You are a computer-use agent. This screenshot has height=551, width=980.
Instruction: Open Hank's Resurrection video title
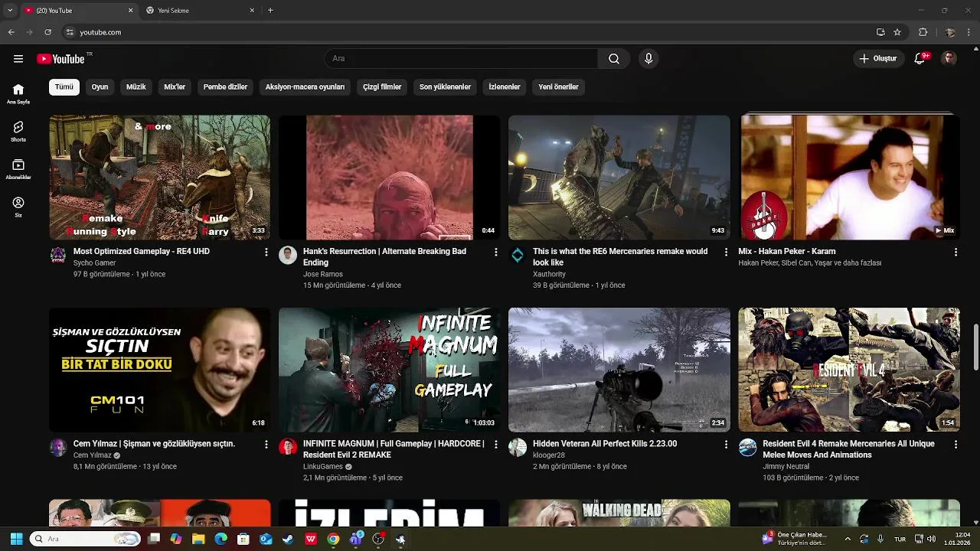coord(384,257)
